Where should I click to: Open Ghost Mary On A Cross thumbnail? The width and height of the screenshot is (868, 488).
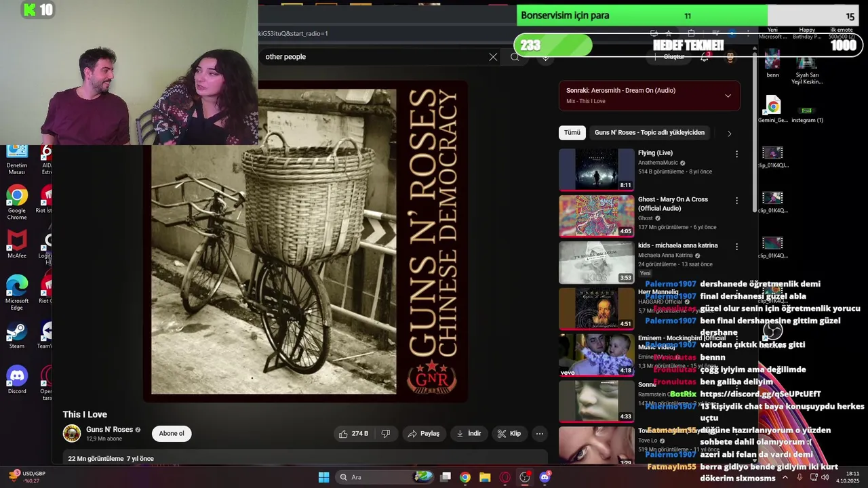click(x=597, y=216)
